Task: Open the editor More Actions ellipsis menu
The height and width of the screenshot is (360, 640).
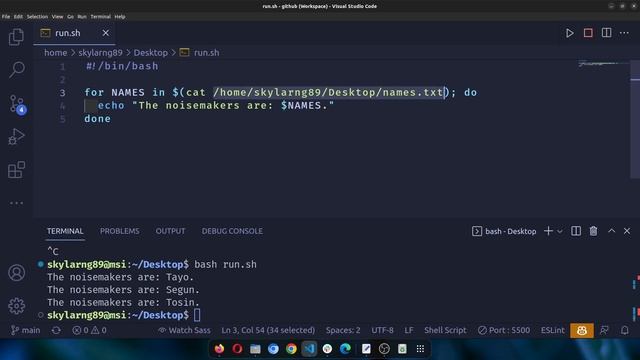Action: pos(624,33)
